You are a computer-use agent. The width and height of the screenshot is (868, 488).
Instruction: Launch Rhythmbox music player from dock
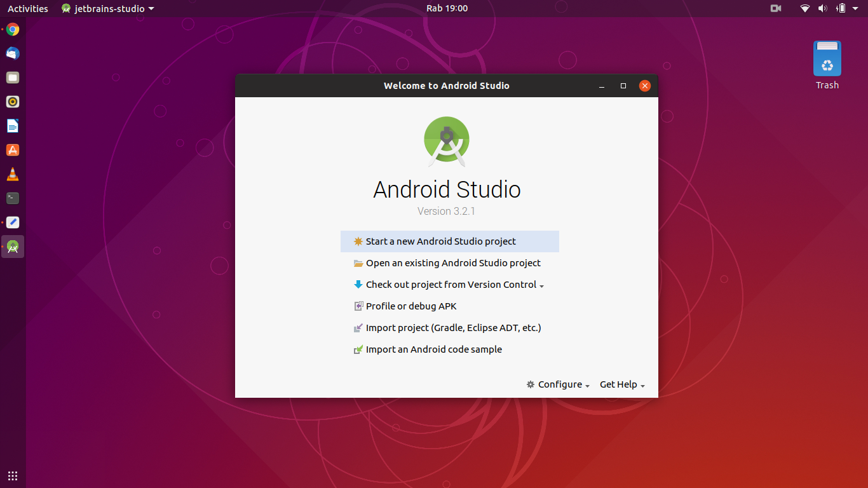[13, 102]
